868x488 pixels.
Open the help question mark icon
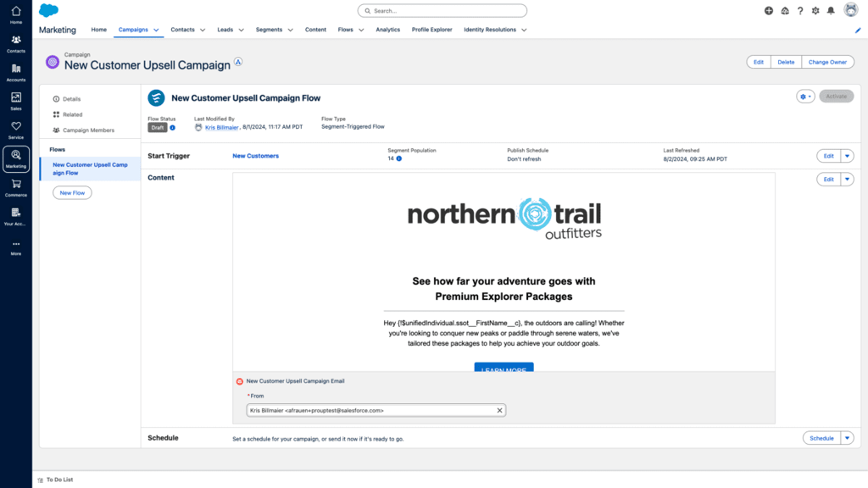[800, 10]
